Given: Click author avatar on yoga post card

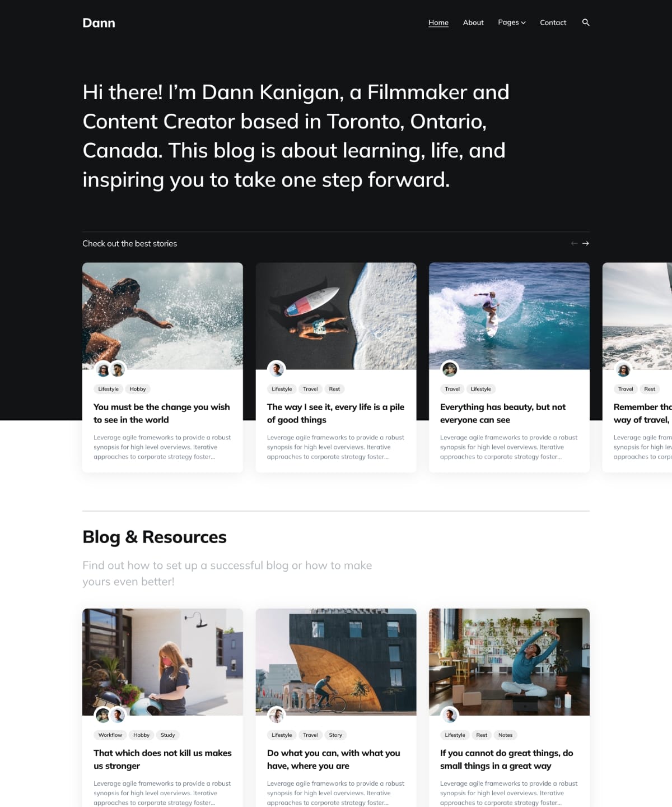Looking at the screenshot, I should [x=450, y=715].
